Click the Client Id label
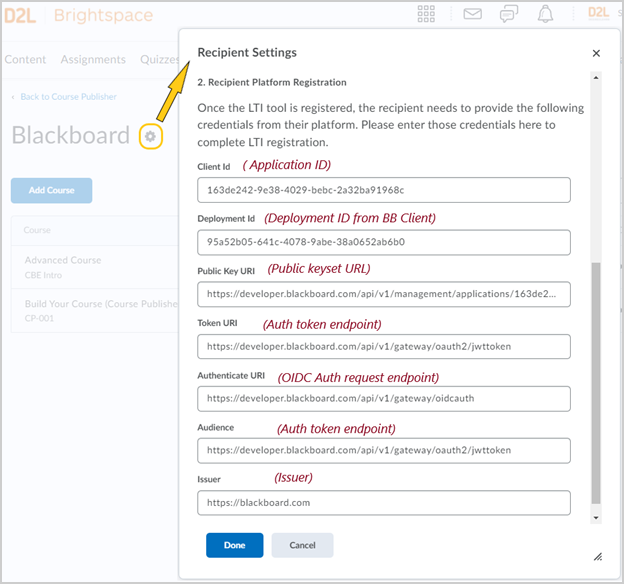Screen dimensions: 624x584 point(214,167)
